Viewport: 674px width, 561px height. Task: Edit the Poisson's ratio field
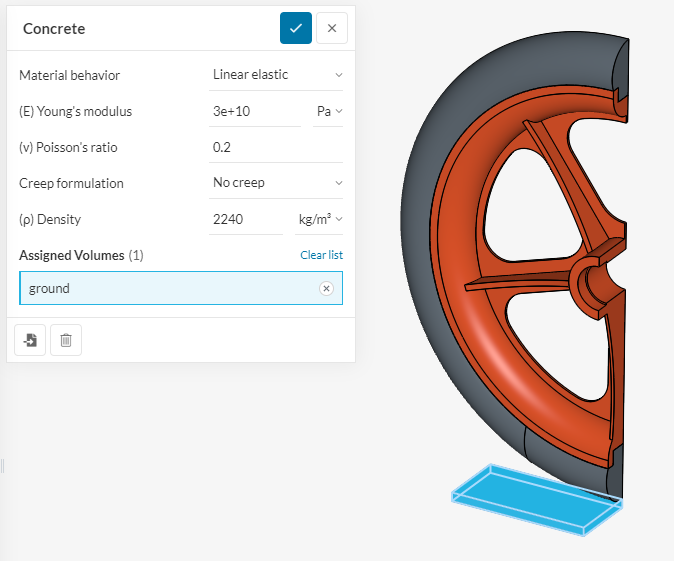tap(276, 147)
